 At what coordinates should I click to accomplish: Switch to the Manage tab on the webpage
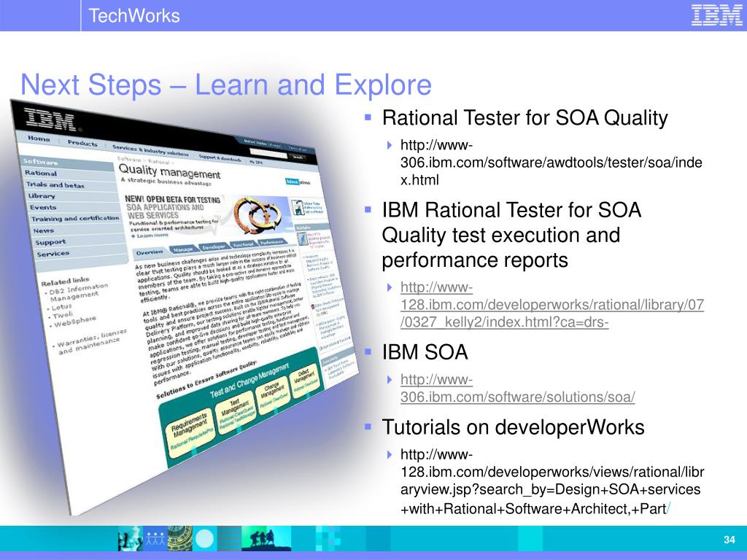(183, 249)
